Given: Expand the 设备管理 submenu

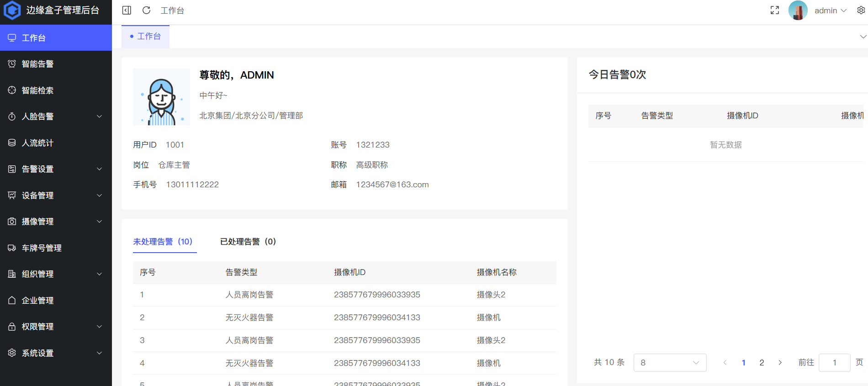Looking at the screenshot, I should click(x=56, y=196).
